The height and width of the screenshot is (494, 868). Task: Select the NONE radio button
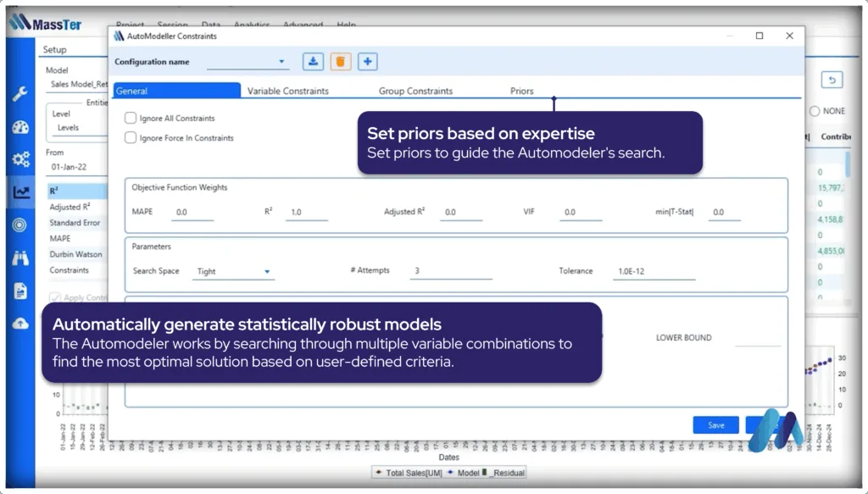tap(815, 111)
